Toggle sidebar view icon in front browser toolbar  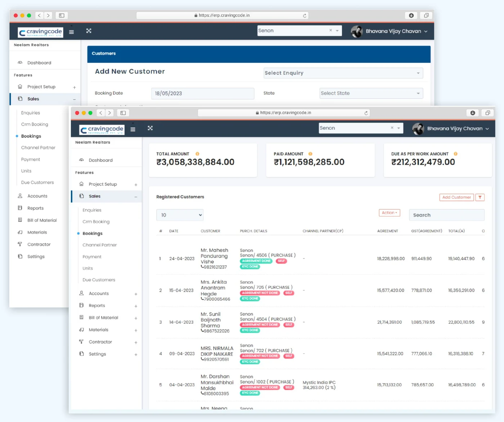point(123,113)
